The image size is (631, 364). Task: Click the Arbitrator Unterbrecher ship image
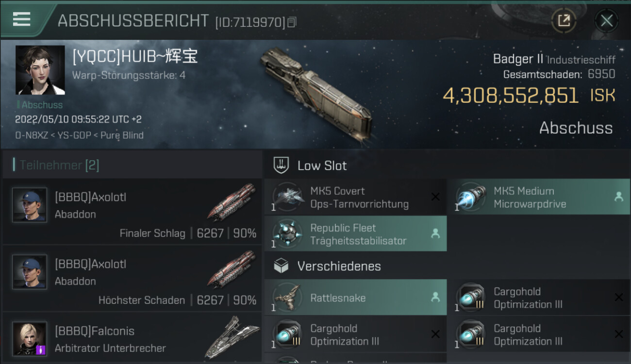(232, 337)
